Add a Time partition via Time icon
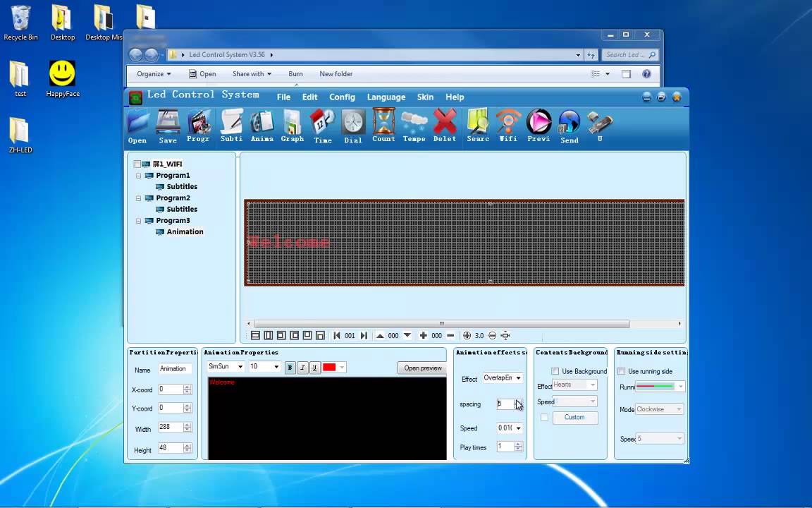Image resolution: width=812 pixels, height=508 pixels. coord(323,126)
